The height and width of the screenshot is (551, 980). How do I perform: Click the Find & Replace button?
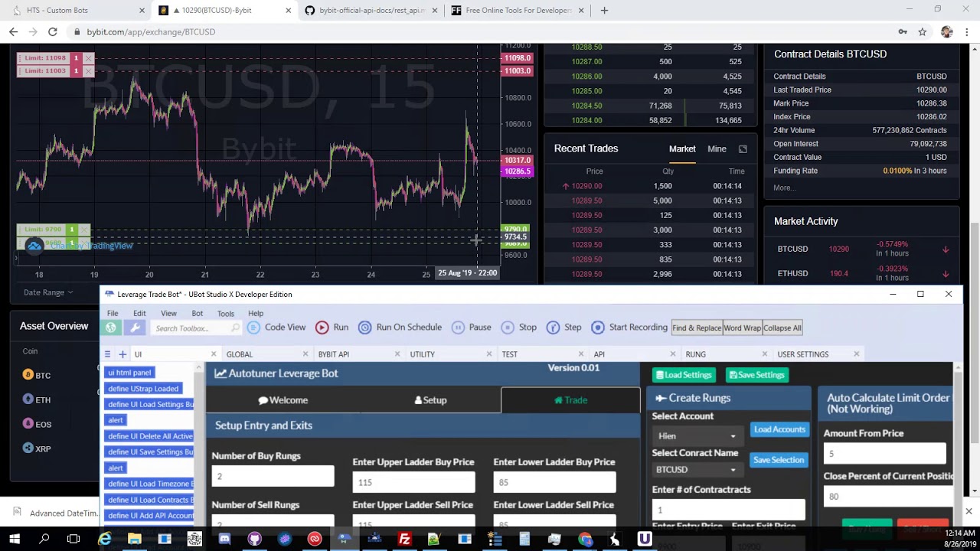pyautogui.click(x=697, y=328)
